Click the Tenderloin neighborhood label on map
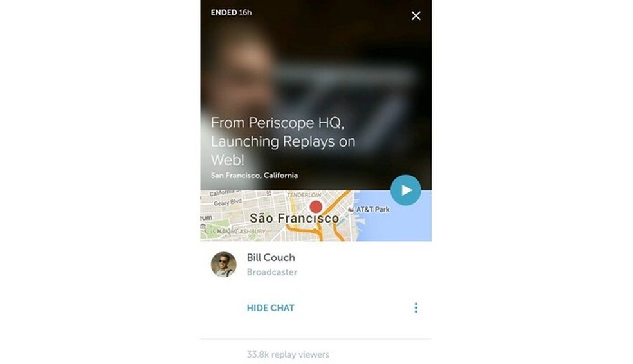This screenshot has height=364, width=633. point(304,195)
